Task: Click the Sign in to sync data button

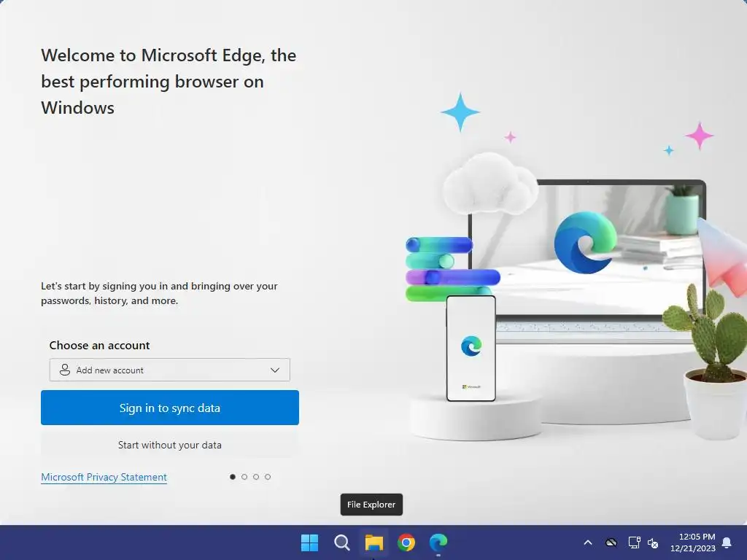Action: [x=169, y=408]
